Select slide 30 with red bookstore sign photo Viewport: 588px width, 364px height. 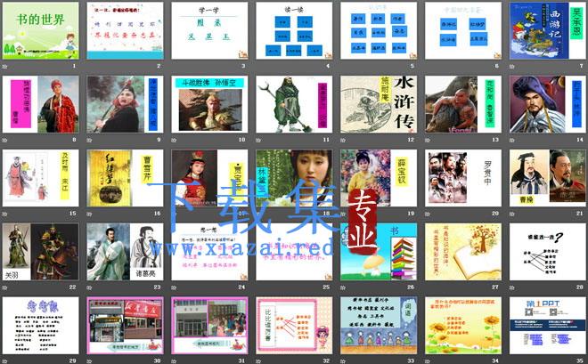tap(125, 326)
